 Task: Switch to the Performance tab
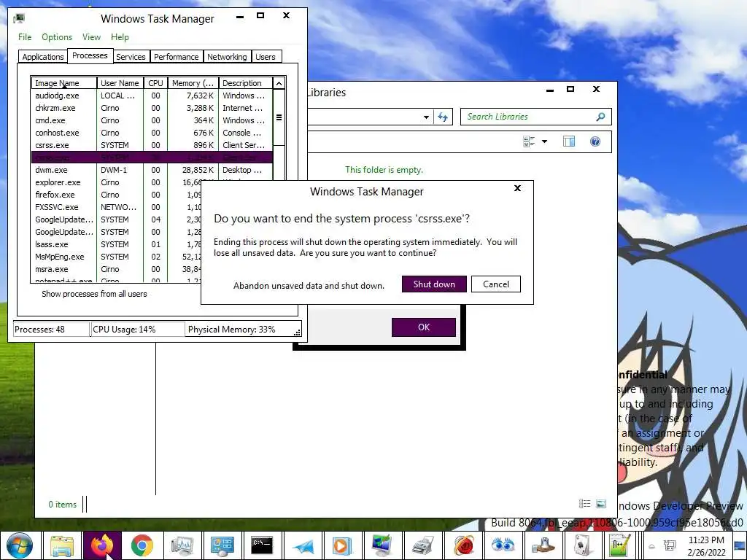tap(176, 57)
